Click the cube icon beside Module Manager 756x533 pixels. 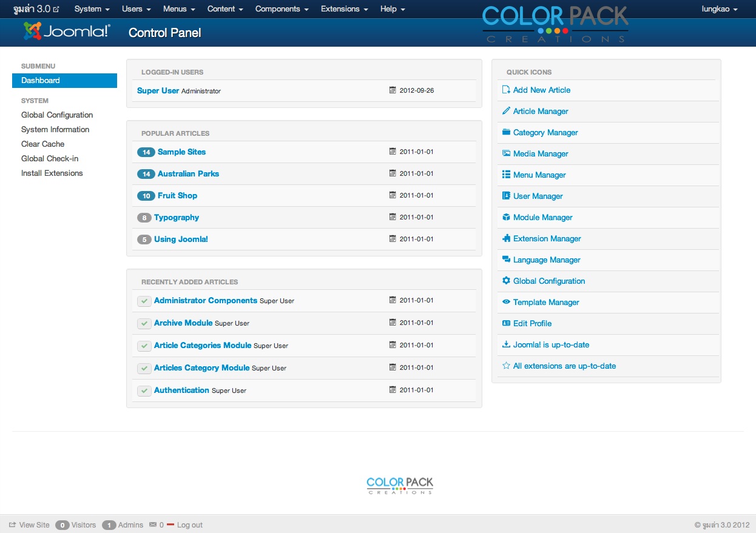[x=506, y=217]
